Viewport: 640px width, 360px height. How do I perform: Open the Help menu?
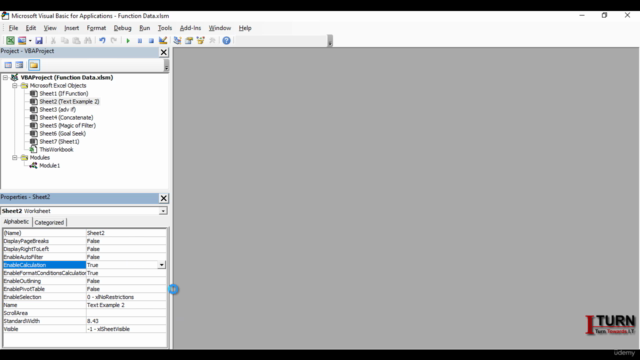pyautogui.click(x=245, y=28)
